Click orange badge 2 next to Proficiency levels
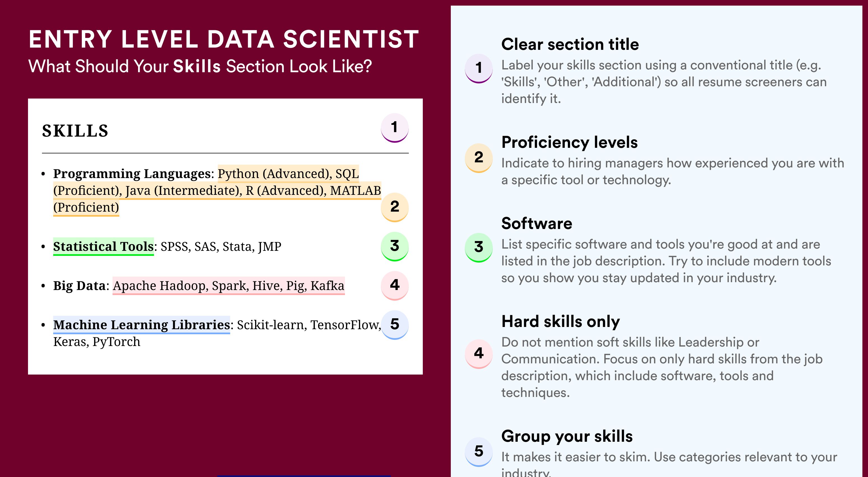868x477 pixels. [479, 158]
